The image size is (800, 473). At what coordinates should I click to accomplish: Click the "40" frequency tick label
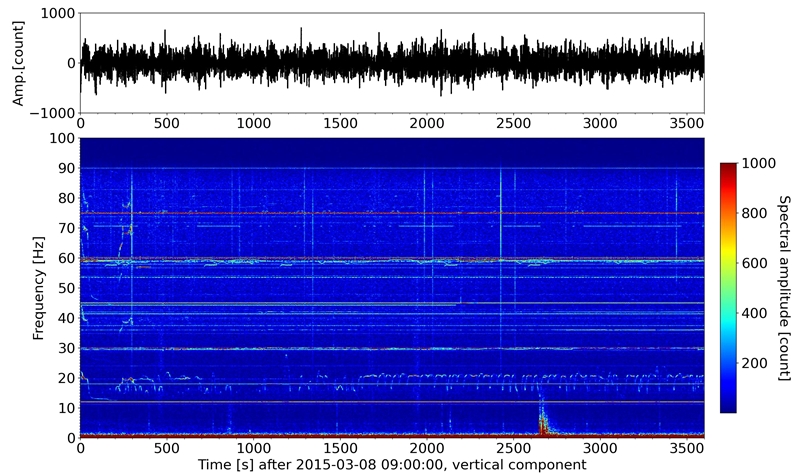click(x=66, y=318)
